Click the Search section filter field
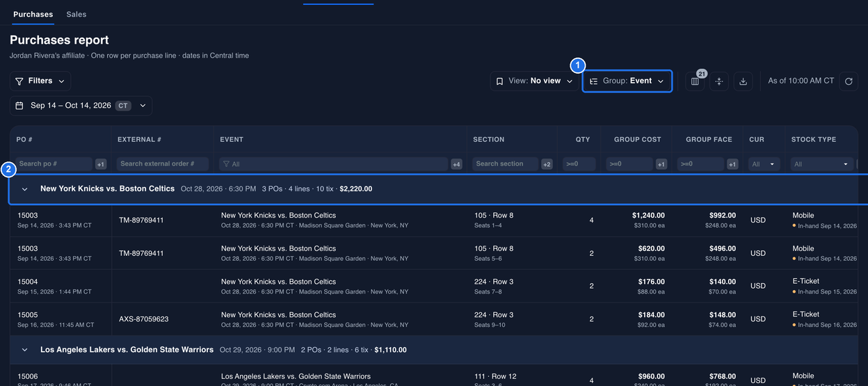868x386 pixels. [x=506, y=164]
